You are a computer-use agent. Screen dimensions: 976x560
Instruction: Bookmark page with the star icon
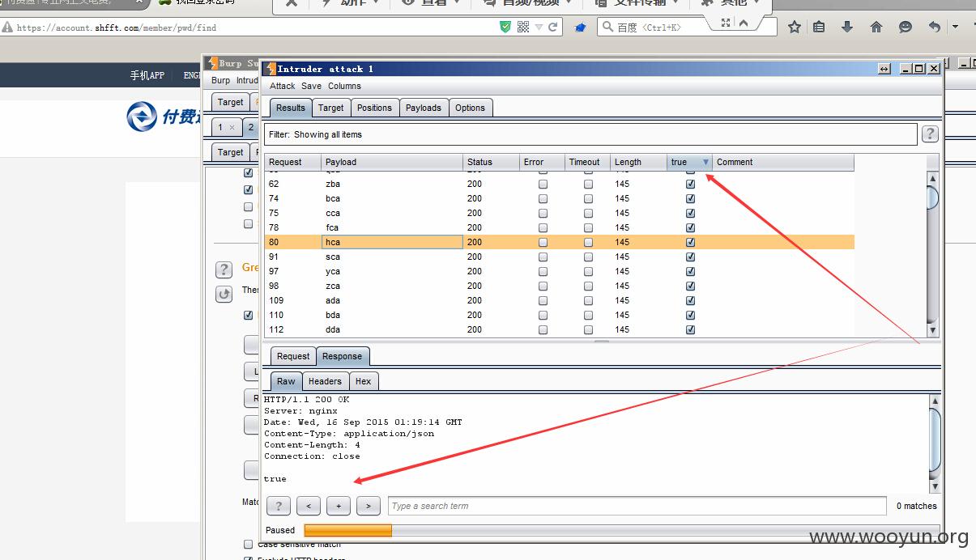[794, 27]
